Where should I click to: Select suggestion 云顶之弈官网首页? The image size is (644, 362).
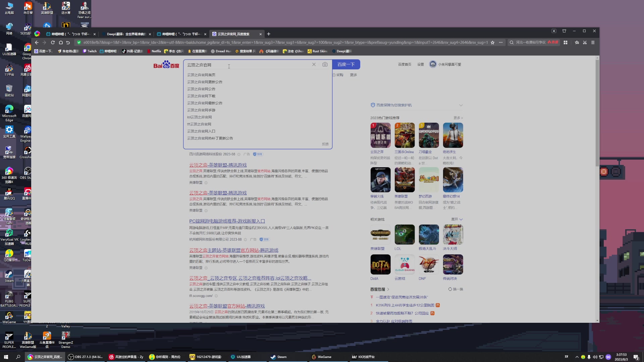pyautogui.click(x=201, y=75)
